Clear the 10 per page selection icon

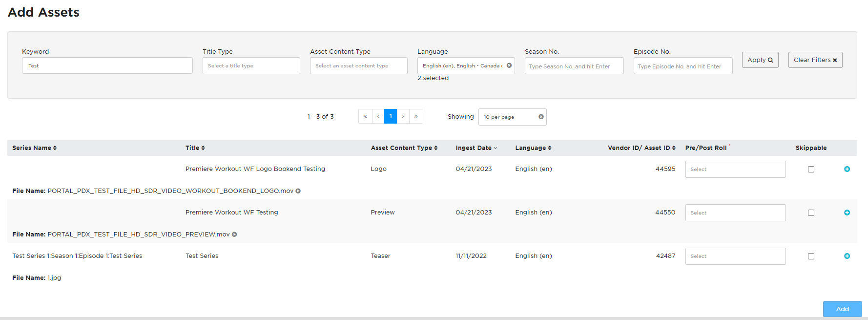(x=541, y=117)
